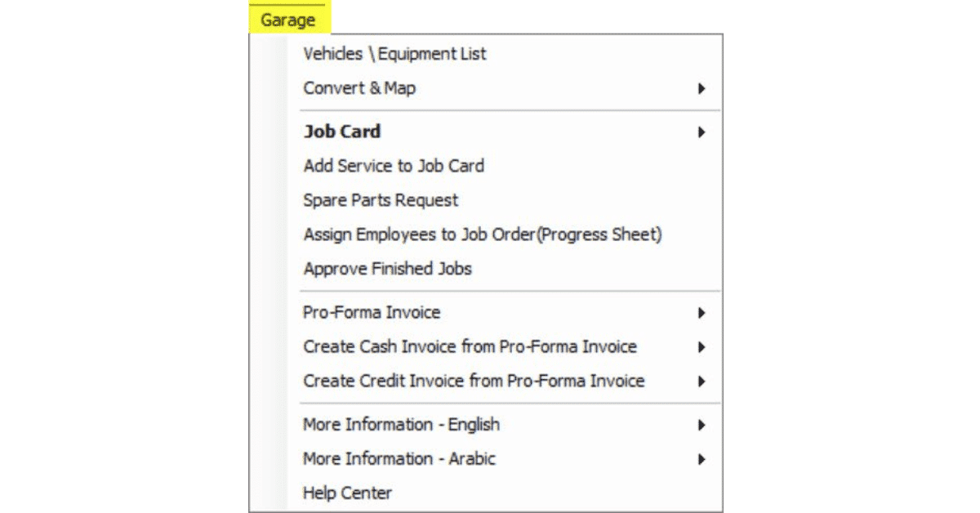980x513 pixels.
Task: Expand the Job Card submenu arrow
Action: pos(702,132)
